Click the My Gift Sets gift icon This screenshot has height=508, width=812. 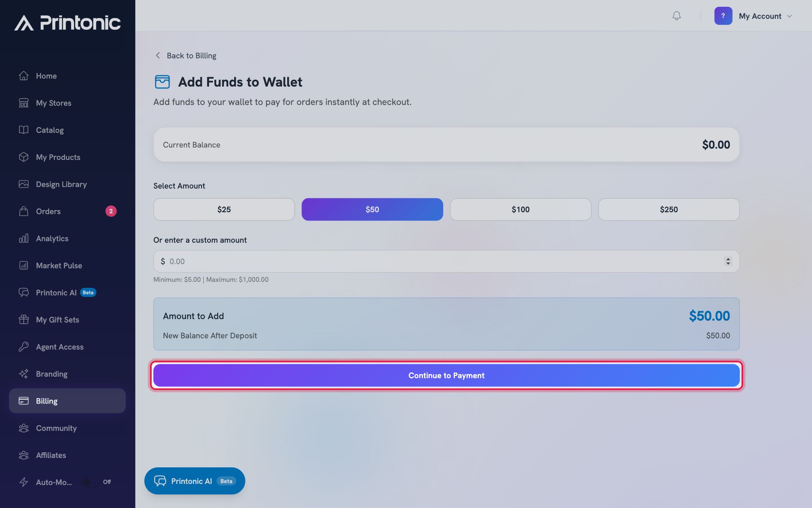pyautogui.click(x=24, y=319)
